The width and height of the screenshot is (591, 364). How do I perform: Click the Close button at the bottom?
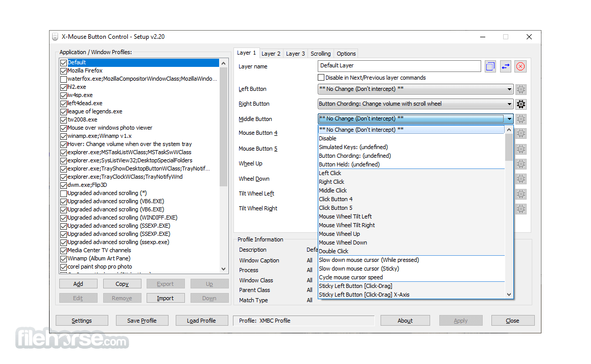point(513,321)
